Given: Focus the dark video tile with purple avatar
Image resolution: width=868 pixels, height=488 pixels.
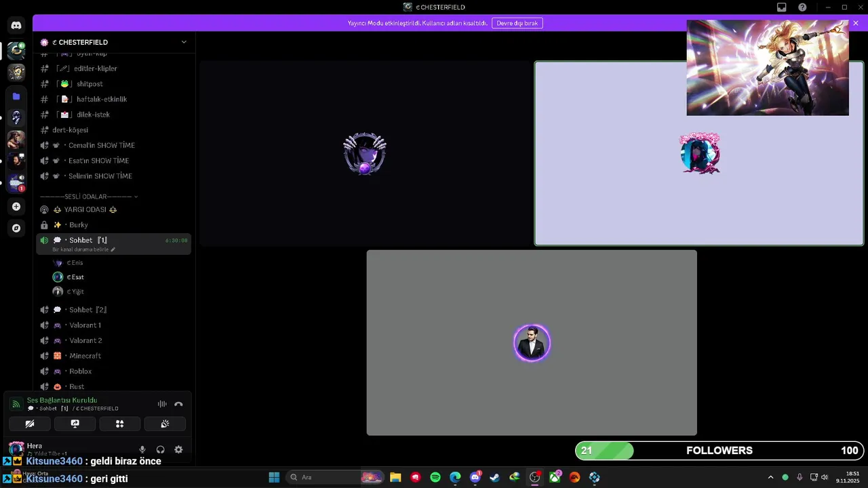Looking at the screenshot, I should click(x=365, y=154).
